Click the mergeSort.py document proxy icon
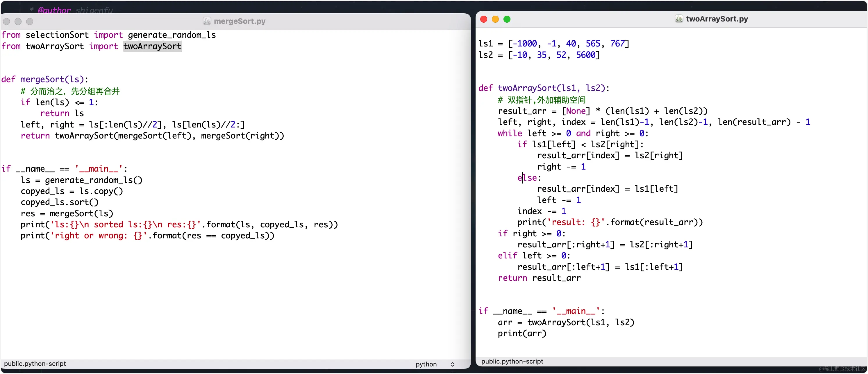 pos(207,21)
